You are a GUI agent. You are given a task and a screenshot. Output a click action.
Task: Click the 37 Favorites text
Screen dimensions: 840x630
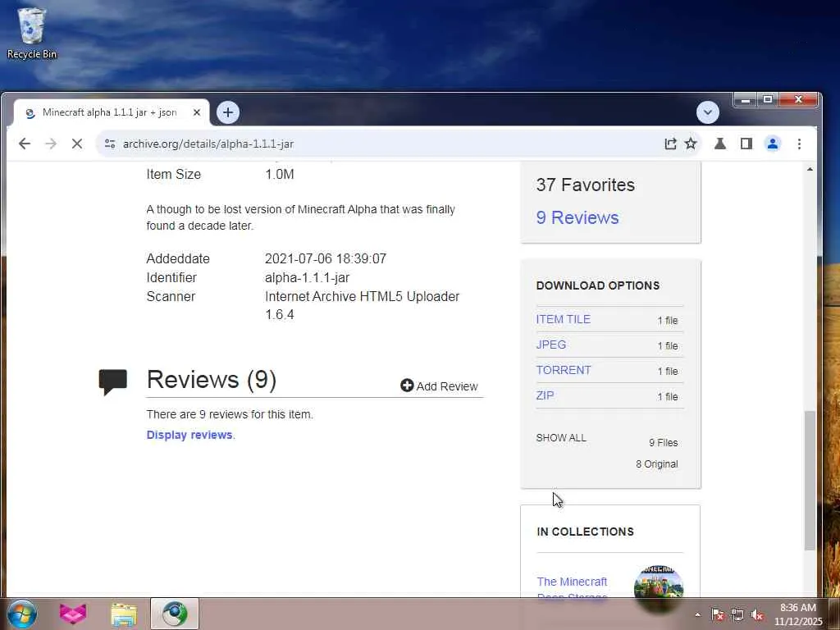[585, 185]
